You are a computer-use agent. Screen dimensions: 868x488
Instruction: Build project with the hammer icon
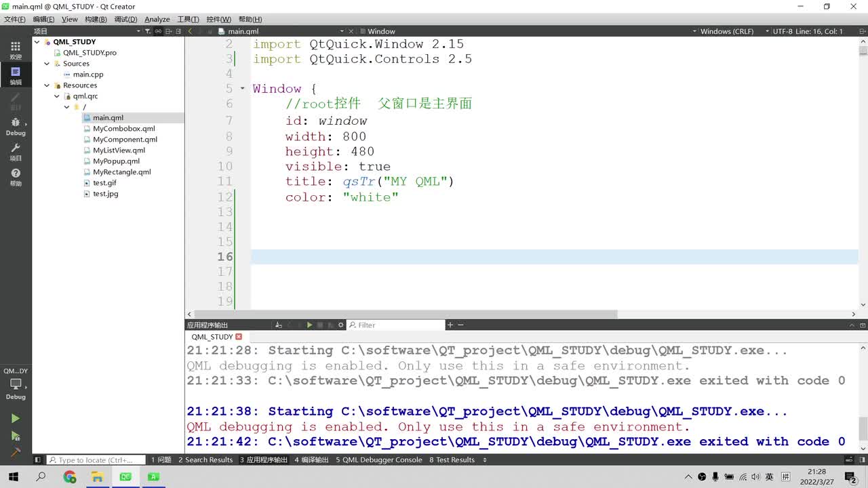(x=16, y=452)
